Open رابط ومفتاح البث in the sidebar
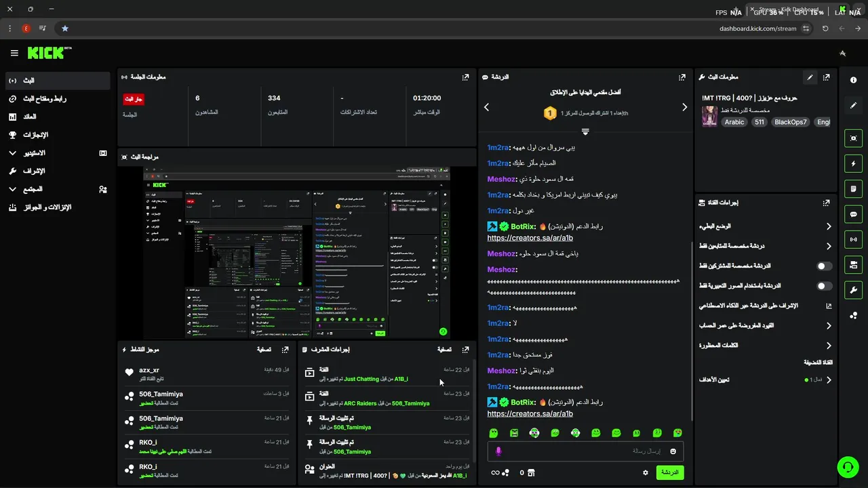Viewport: 868px width, 488px height. (57, 99)
